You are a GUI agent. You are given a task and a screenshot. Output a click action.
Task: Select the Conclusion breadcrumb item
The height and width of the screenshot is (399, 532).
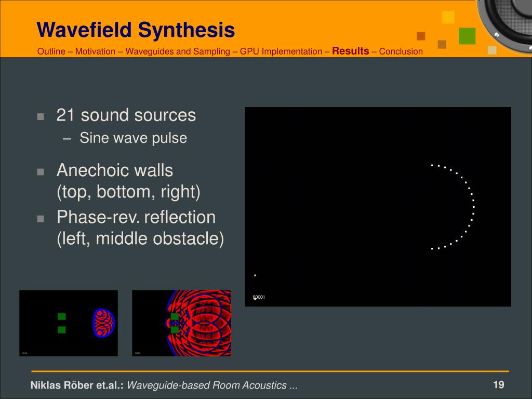click(x=401, y=51)
